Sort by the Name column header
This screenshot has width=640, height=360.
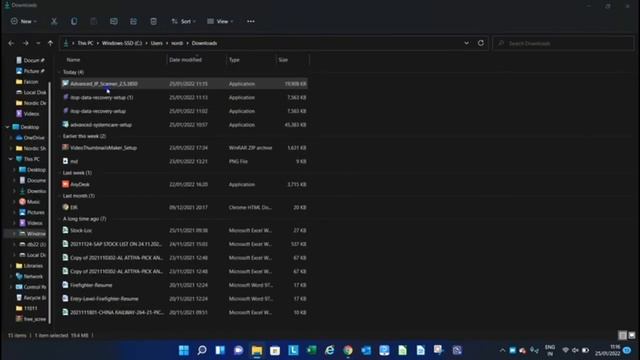pos(73,60)
